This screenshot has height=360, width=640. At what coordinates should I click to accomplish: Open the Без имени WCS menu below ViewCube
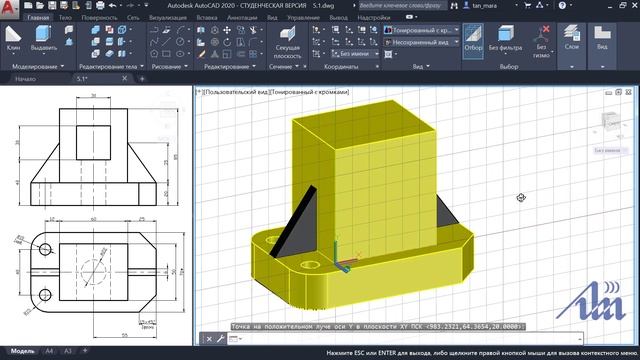tap(610, 150)
